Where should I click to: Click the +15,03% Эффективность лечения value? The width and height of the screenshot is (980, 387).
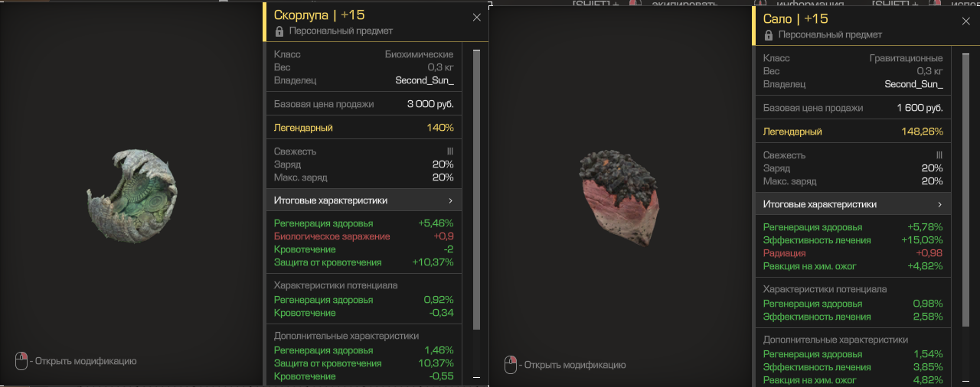(x=923, y=240)
